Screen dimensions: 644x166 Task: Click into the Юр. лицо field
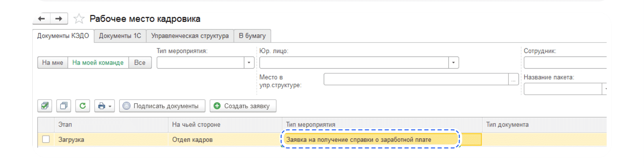tap(354, 63)
